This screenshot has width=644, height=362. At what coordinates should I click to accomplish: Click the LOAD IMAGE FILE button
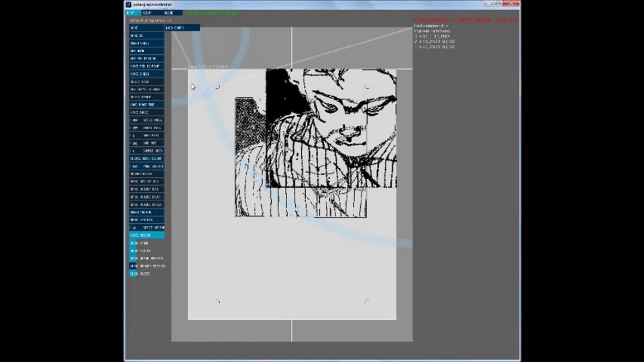pyautogui.click(x=147, y=105)
